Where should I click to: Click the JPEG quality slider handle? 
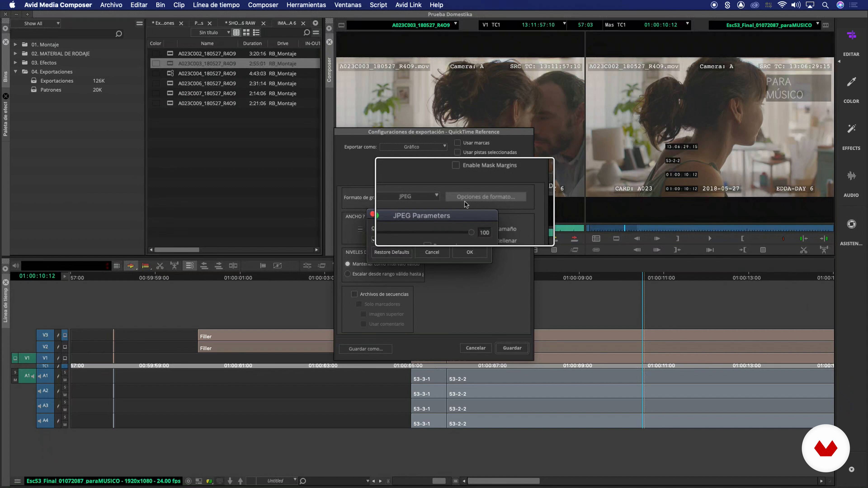tap(471, 232)
